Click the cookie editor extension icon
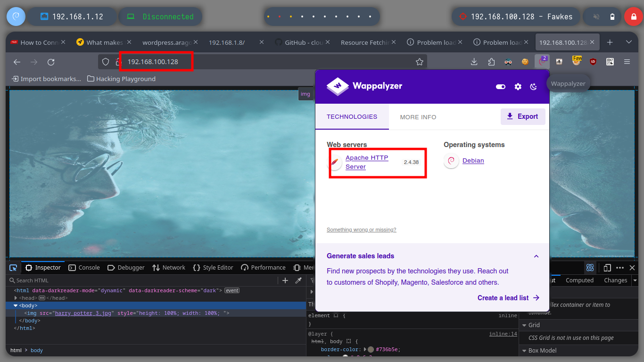The image size is (644, 362). [x=525, y=62]
